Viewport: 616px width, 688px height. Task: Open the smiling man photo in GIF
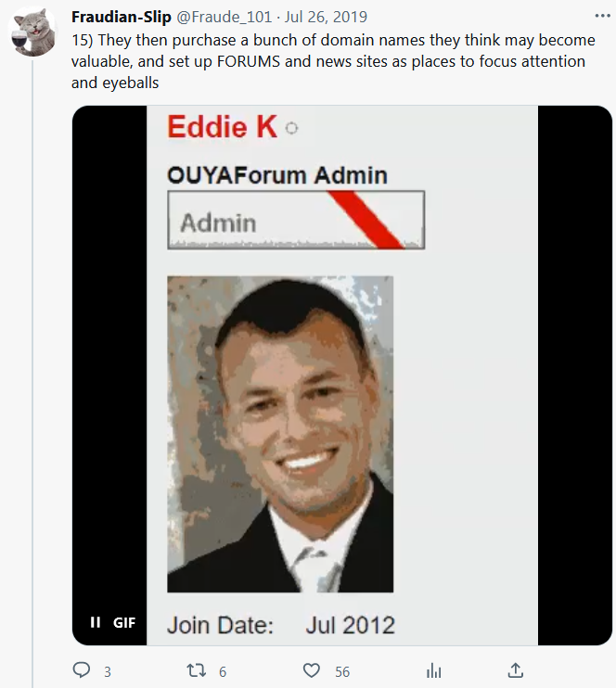pyautogui.click(x=280, y=434)
